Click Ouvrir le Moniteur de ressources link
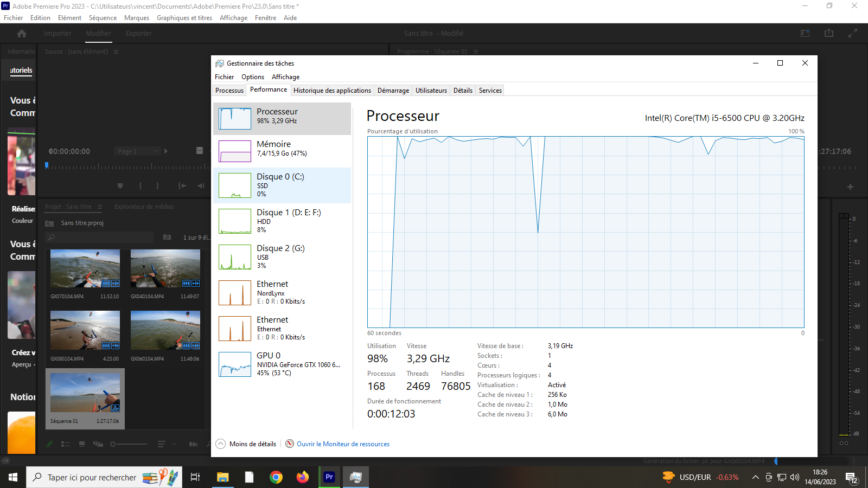 [x=343, y=444]
